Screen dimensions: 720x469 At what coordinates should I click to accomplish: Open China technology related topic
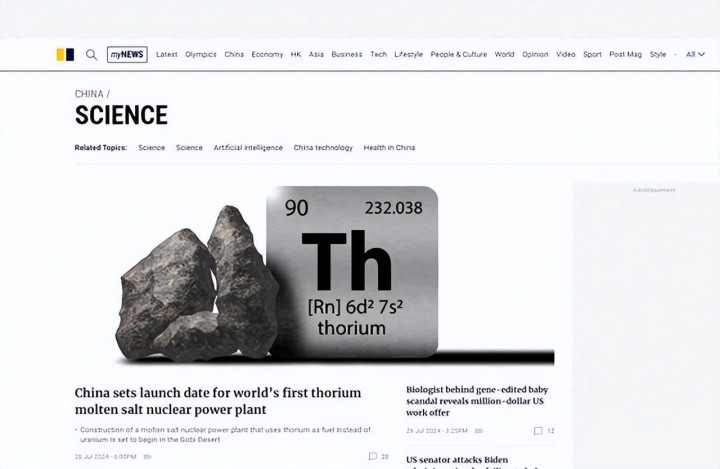[323, 147]
